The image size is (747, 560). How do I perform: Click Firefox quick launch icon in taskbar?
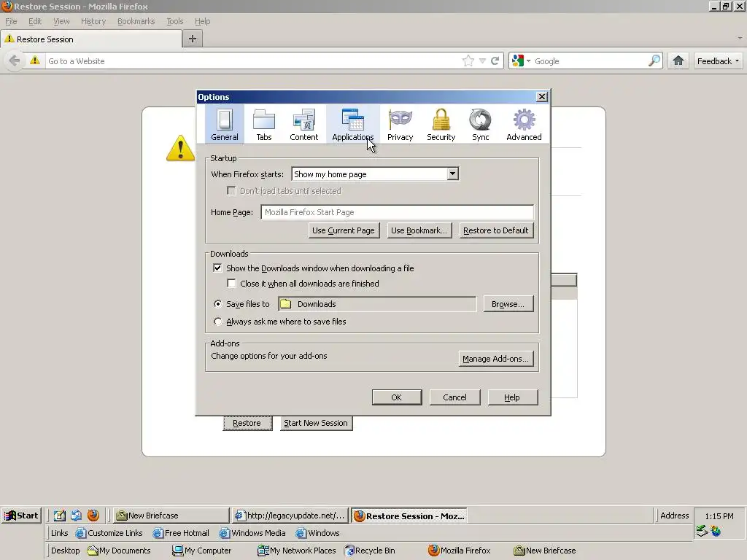point(93,516)
